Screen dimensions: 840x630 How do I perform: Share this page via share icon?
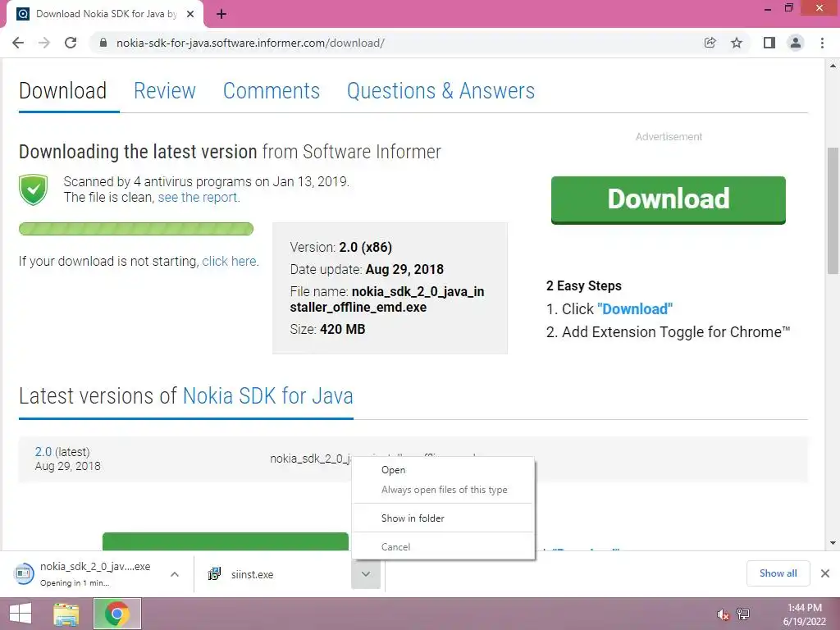[710, 43]
